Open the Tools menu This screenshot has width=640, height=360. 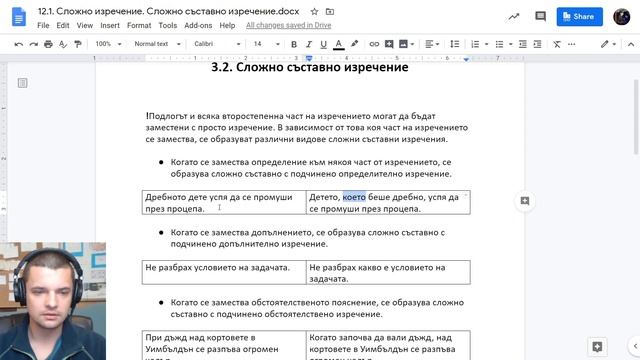tap(167, 25)
